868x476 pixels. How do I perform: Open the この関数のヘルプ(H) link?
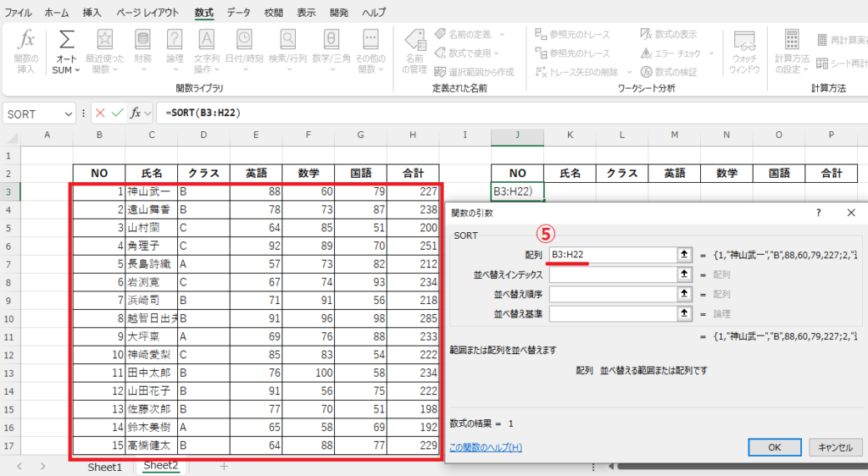[486, 447]
